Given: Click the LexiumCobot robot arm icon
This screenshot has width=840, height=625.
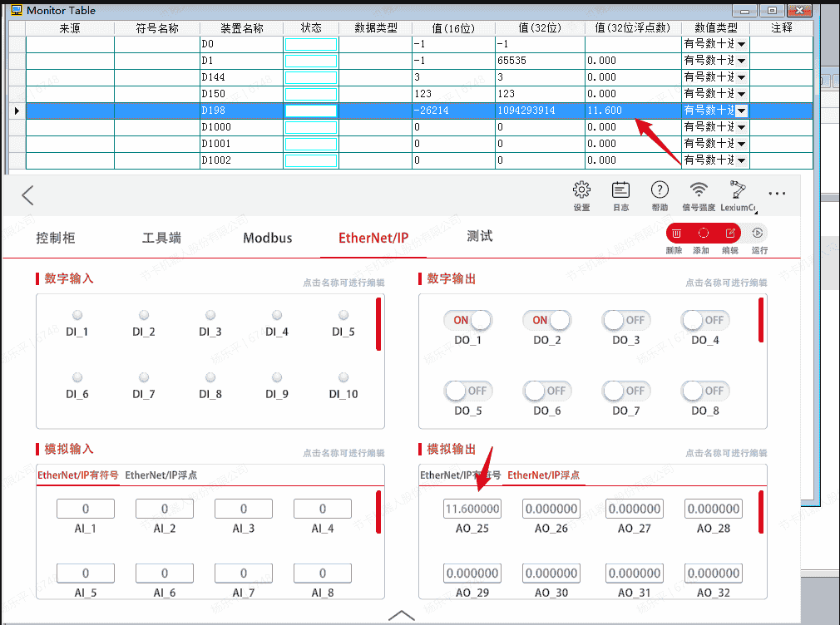Looking at the screenshot, I should (x=737, y=190).
